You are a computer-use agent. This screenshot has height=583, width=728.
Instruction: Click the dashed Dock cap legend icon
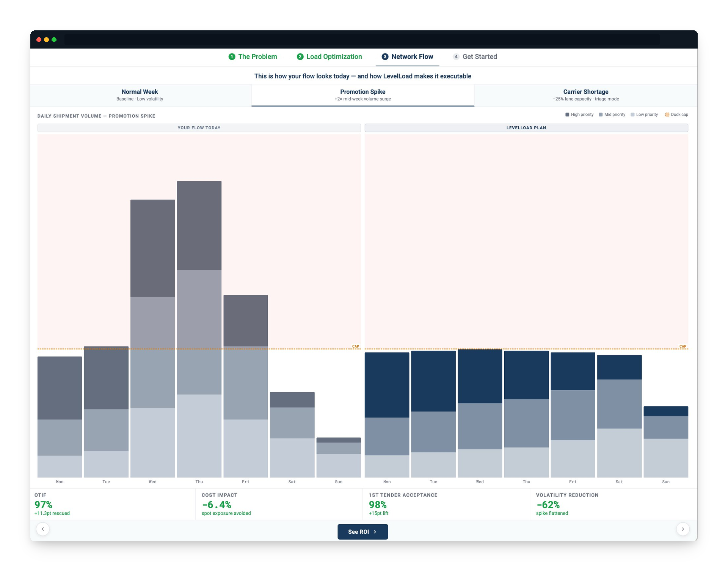(668, 114)
